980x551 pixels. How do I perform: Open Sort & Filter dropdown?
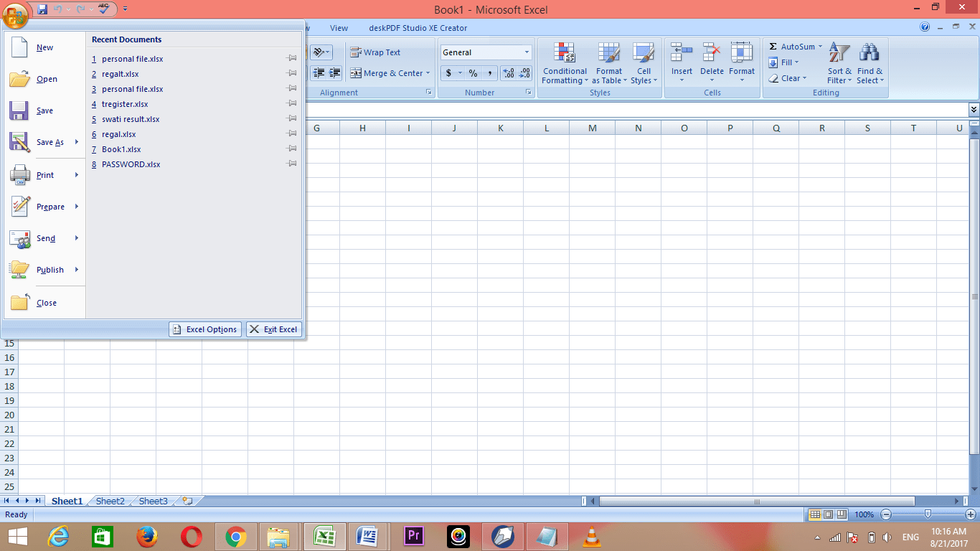coord(839,63)
